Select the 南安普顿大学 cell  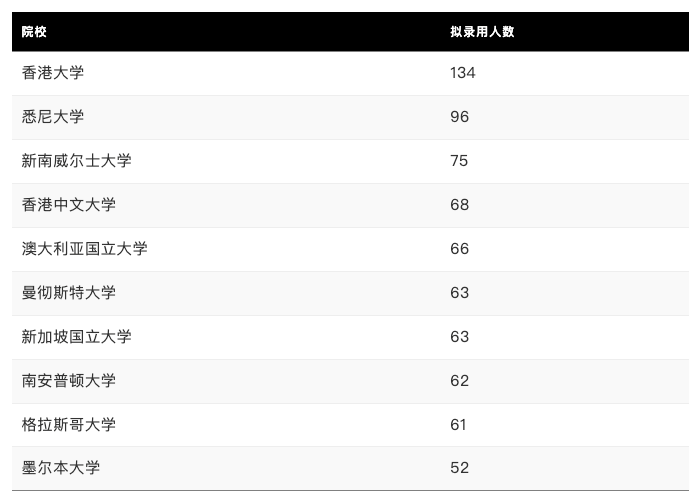pos(69,381)
